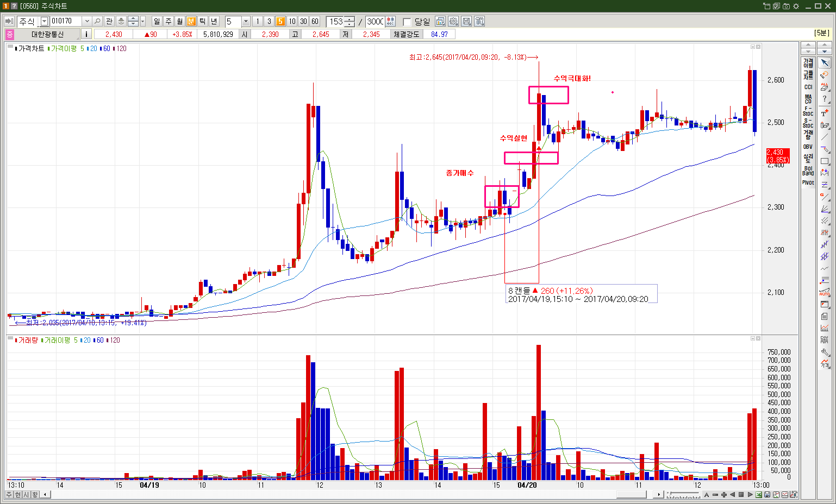The image size is (836, 504).
Task: Pick the trend line drawing tool
Action: point(825,137)
